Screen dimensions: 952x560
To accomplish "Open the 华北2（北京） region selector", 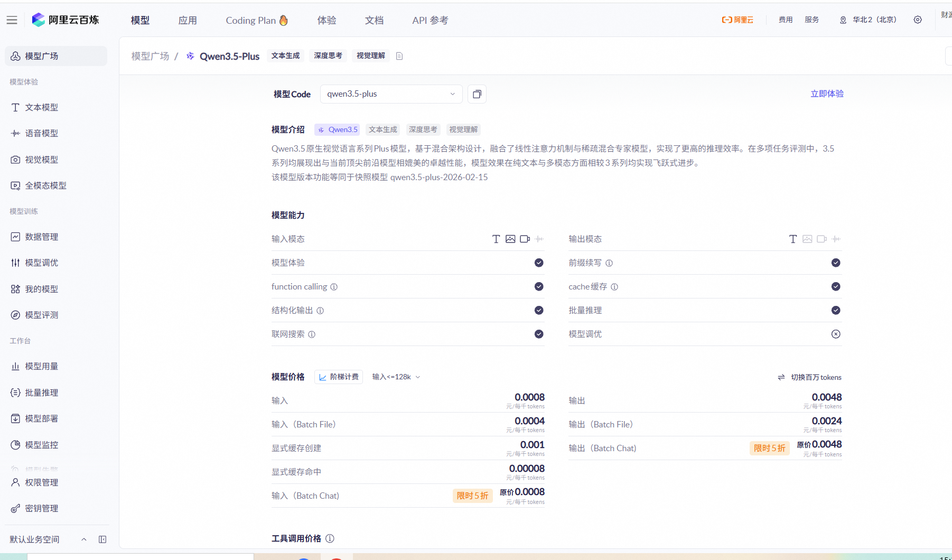I will pyautogui.click(x=868, y=20).
